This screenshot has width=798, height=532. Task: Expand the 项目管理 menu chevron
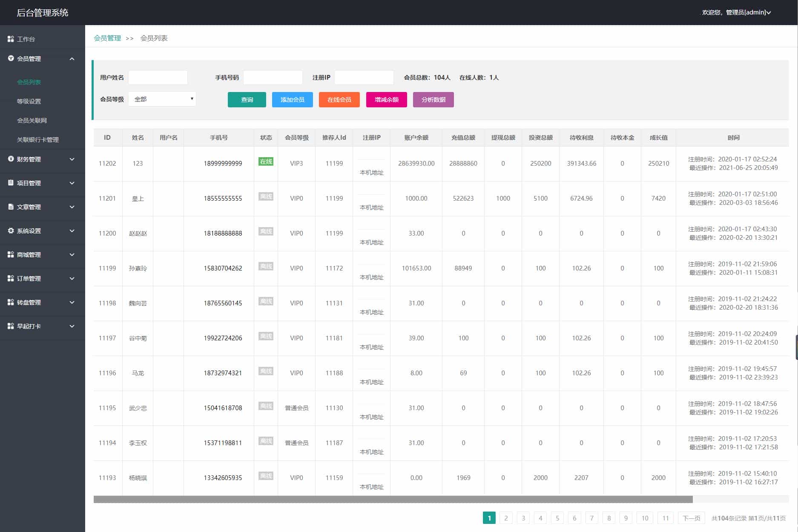click(72, 183)
